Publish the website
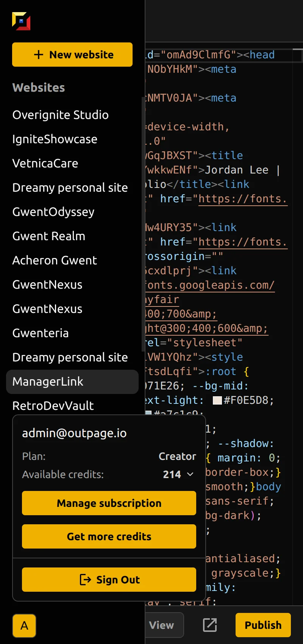 click(263, 625)
